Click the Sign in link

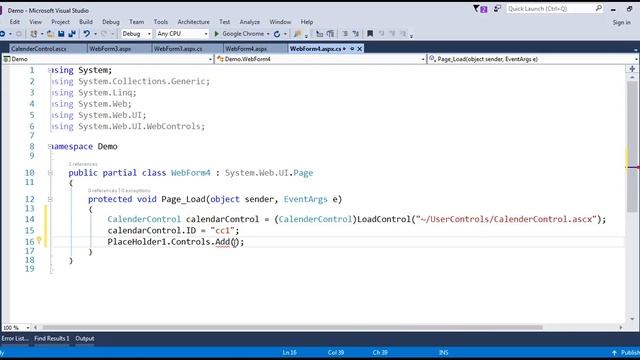click(x=622, y=22)
